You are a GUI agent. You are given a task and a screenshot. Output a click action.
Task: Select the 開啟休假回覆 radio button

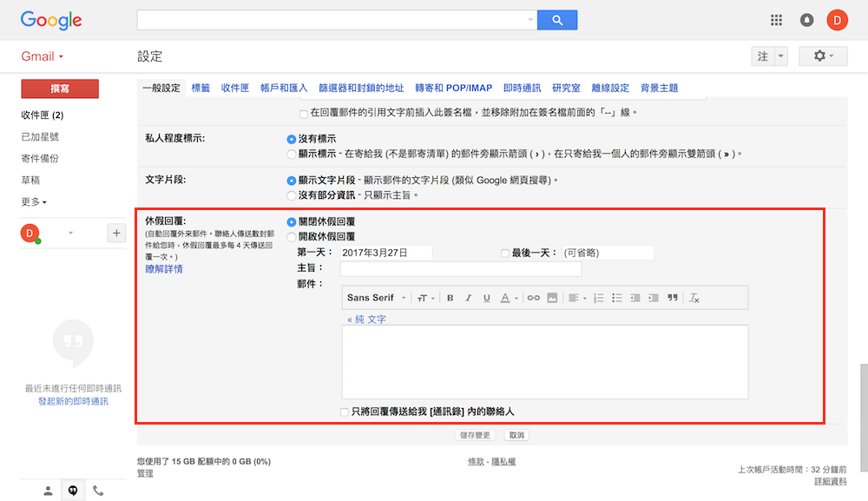coord(292,236)
